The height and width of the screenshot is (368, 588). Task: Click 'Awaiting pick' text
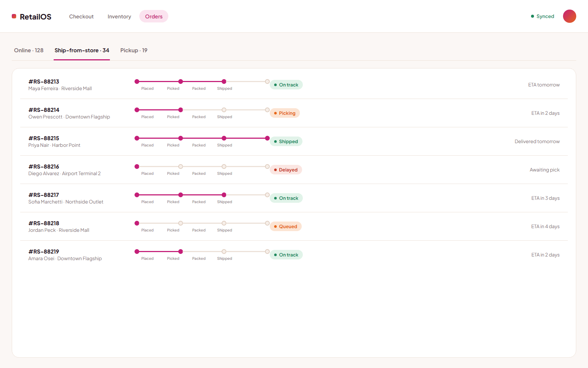click(545, 170)
